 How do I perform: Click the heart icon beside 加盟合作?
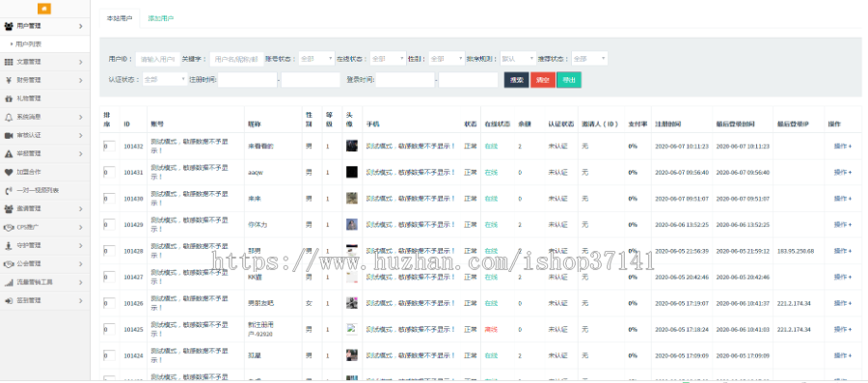point(9,172)
